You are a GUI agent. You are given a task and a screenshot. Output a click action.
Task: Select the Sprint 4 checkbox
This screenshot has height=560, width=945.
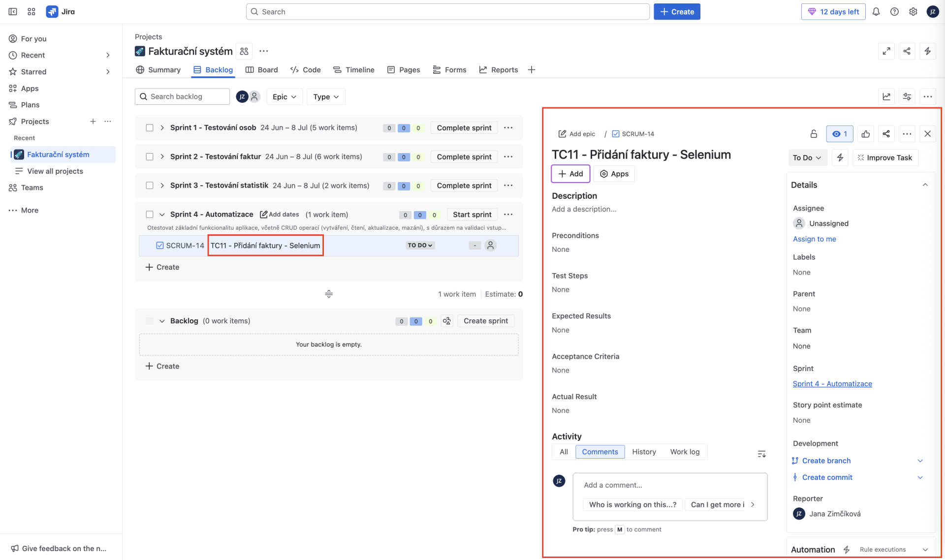(x=150, y=215)
